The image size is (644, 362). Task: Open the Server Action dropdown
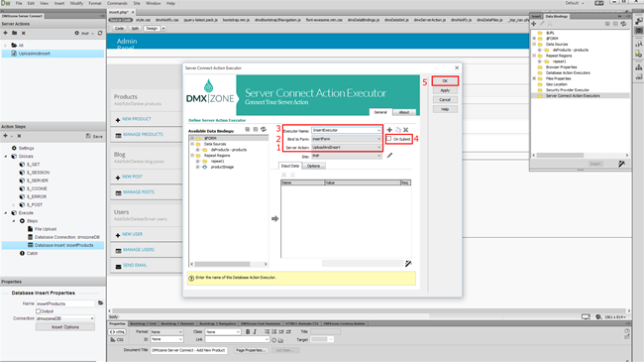378,147
